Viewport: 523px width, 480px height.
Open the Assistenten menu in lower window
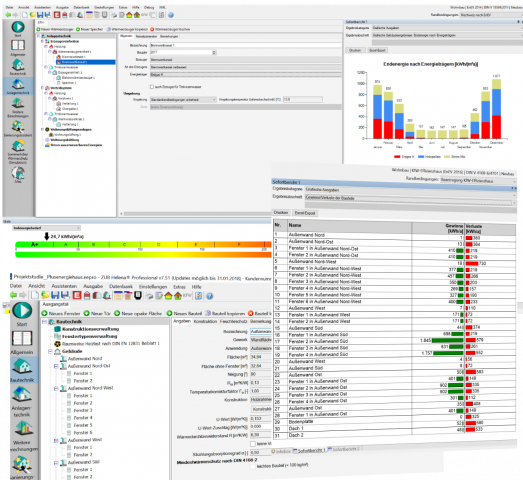pos(64,286)
